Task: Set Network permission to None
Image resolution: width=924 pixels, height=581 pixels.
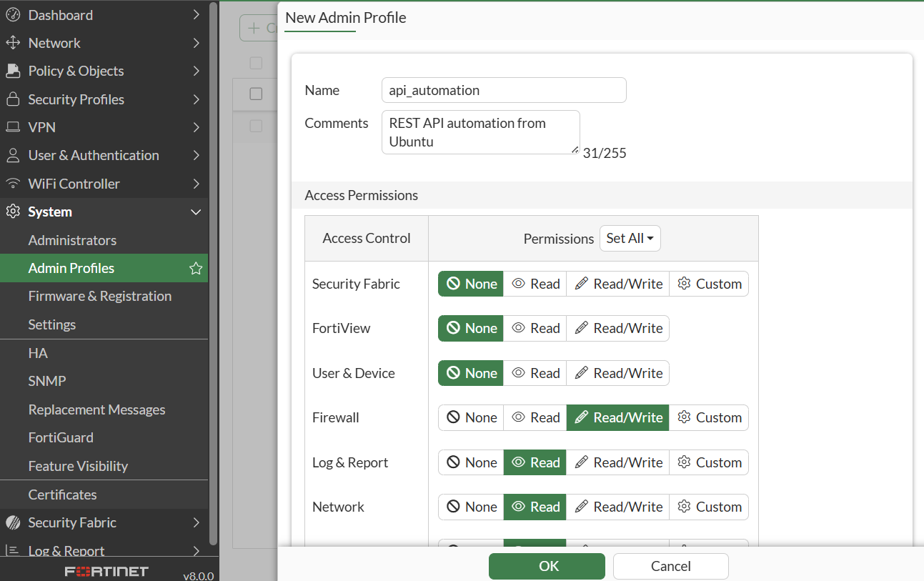Action: (471, 507)
